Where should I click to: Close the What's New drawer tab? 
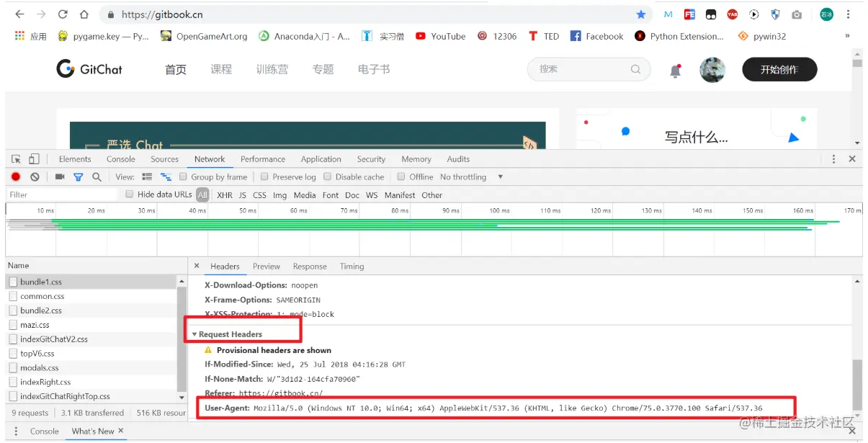click(121, 431)
